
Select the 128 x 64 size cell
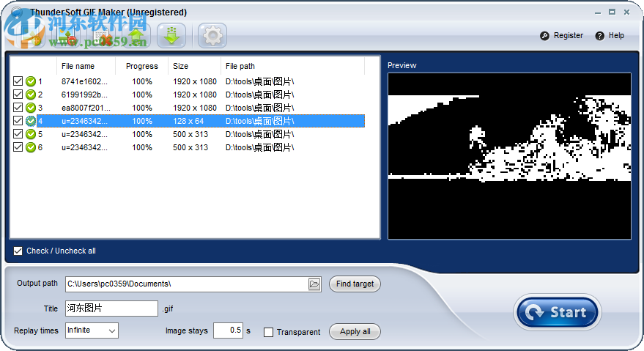point(188,121)
